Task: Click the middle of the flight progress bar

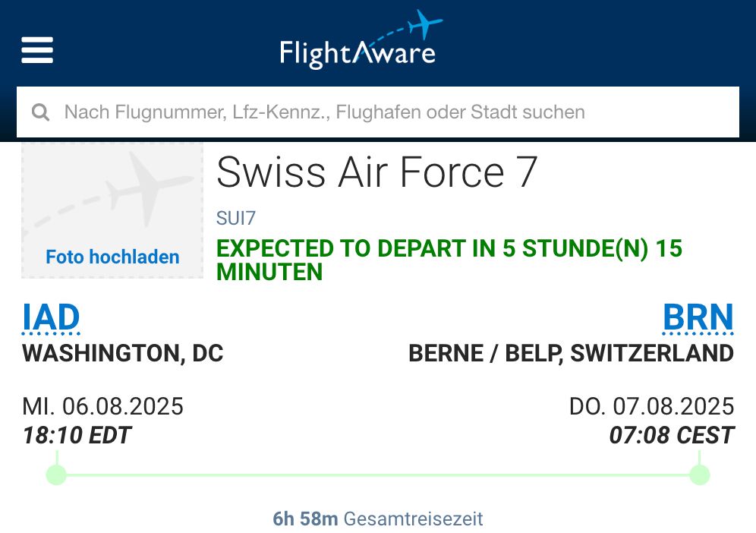Action: click(378, 475)
